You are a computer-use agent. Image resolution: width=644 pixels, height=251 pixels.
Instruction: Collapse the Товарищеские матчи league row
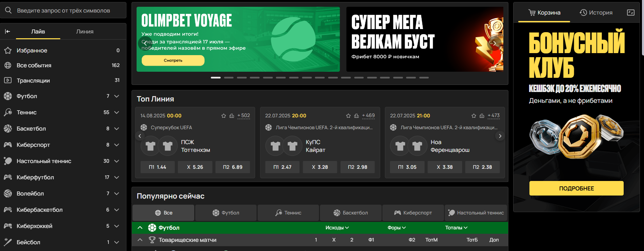point(140,240)
